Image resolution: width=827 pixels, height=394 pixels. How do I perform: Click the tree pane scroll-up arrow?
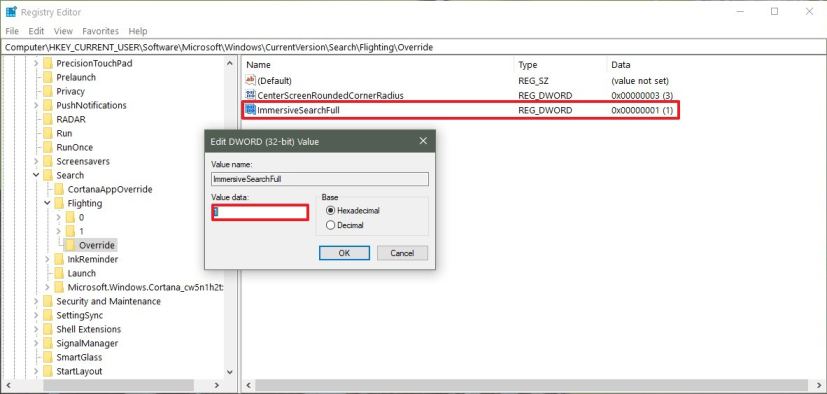(x=229, y=63)
